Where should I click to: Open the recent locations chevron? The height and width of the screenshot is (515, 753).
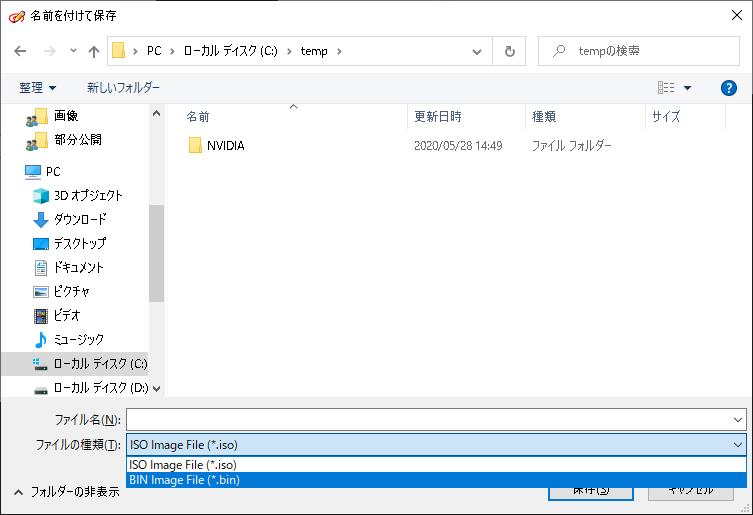tap(73, 50)
